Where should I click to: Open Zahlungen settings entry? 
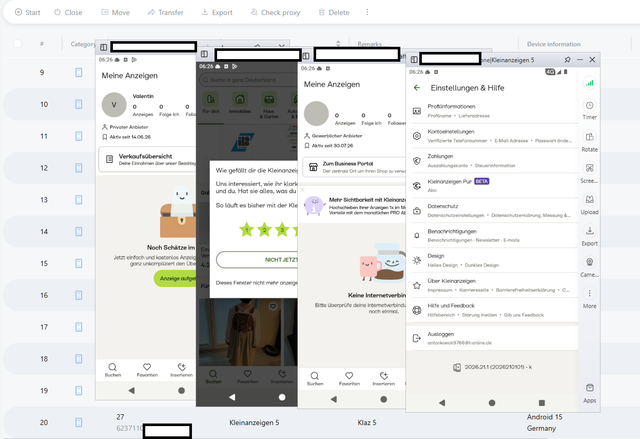492,161
